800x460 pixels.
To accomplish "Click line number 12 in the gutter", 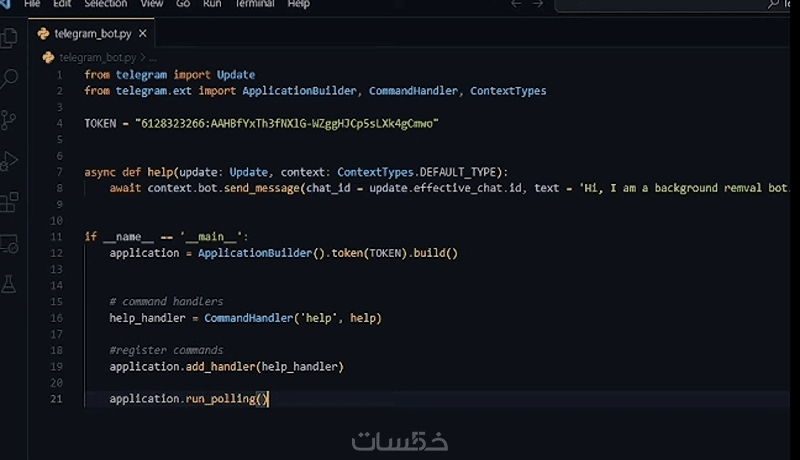I will 56,253.
